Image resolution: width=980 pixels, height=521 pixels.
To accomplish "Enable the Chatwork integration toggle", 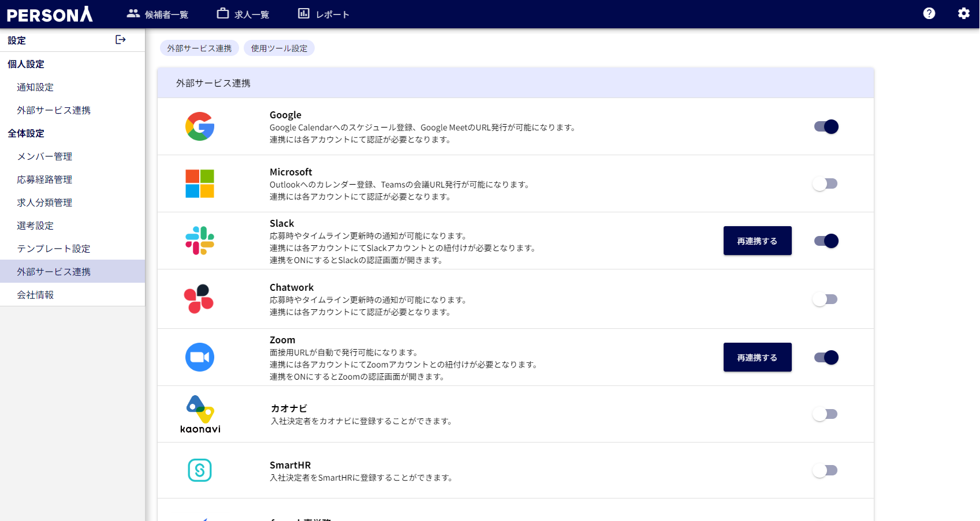I will tap(825, 299).
